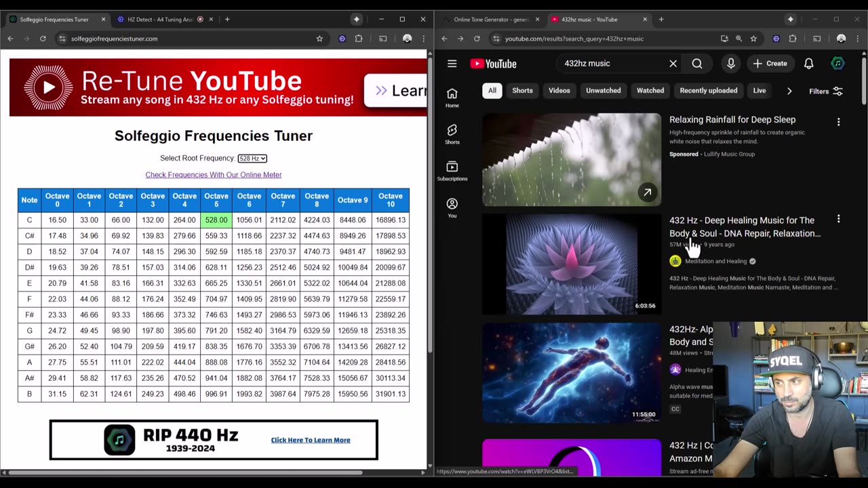Play button on Re-Tune YouTube banner
The image size is (868, 488).
coord(49,87)
